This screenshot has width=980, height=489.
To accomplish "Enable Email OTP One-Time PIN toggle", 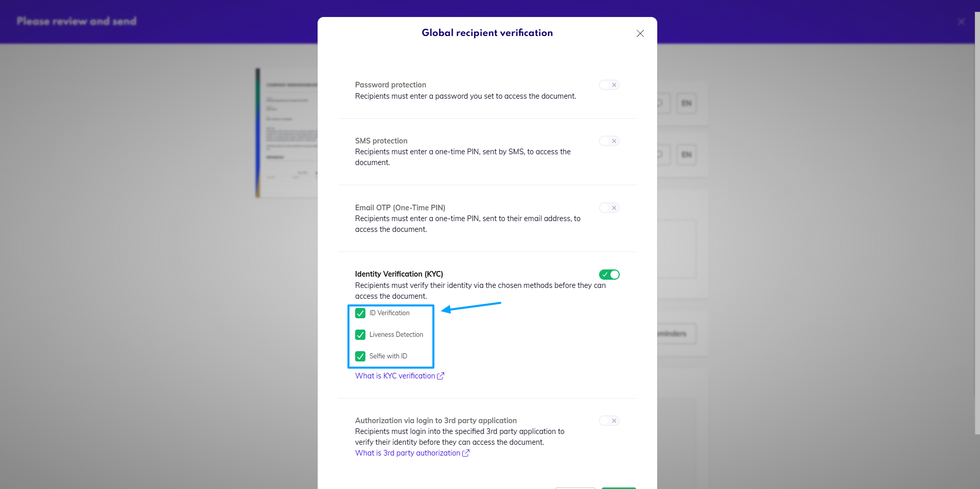I will click(609, 208).
